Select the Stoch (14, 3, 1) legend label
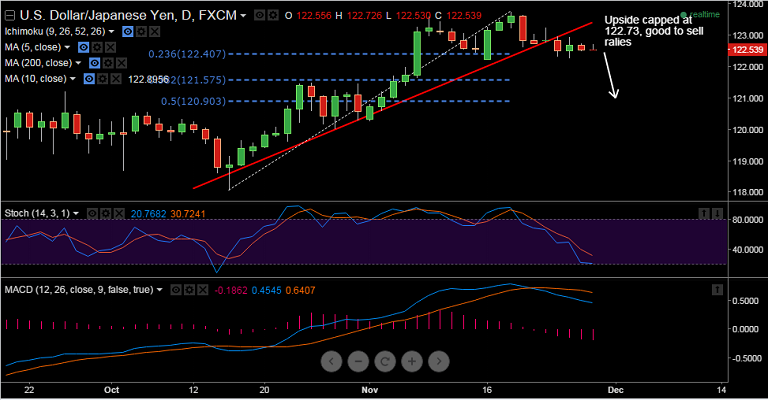This screenshot has height=400, width=768. [37, 214]
